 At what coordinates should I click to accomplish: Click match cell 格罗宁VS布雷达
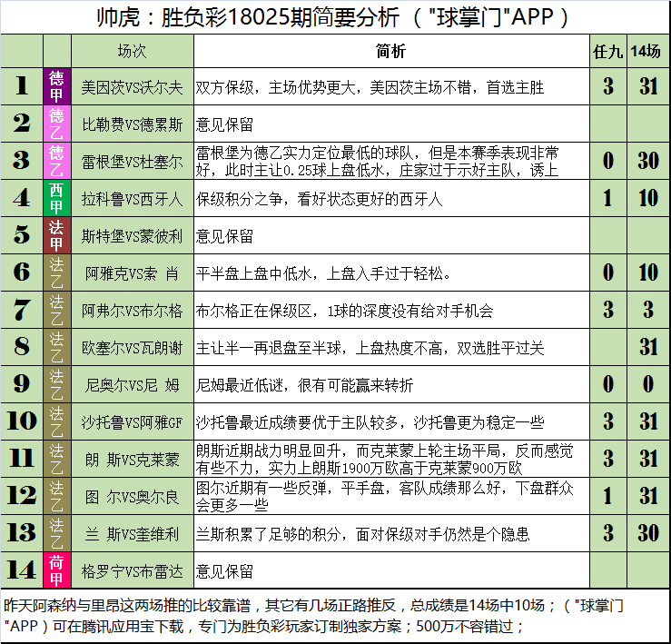[133, 571]
